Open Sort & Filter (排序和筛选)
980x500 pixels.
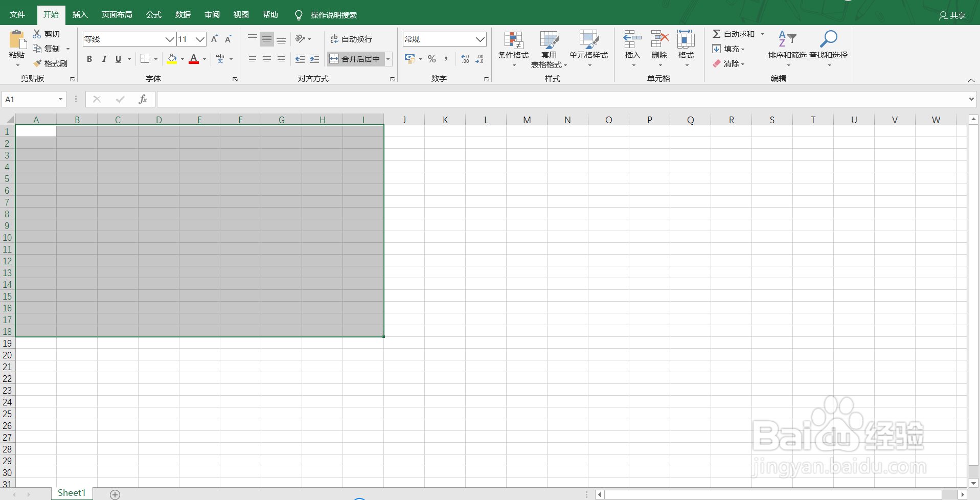click(x=787, y=49)
